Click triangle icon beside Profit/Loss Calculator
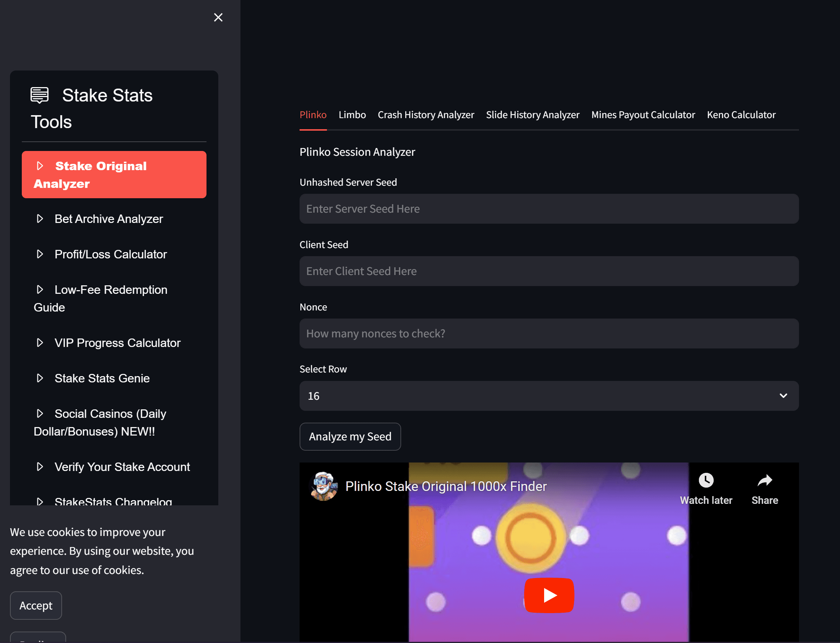 pyautogui.click(x=40, y=254)
